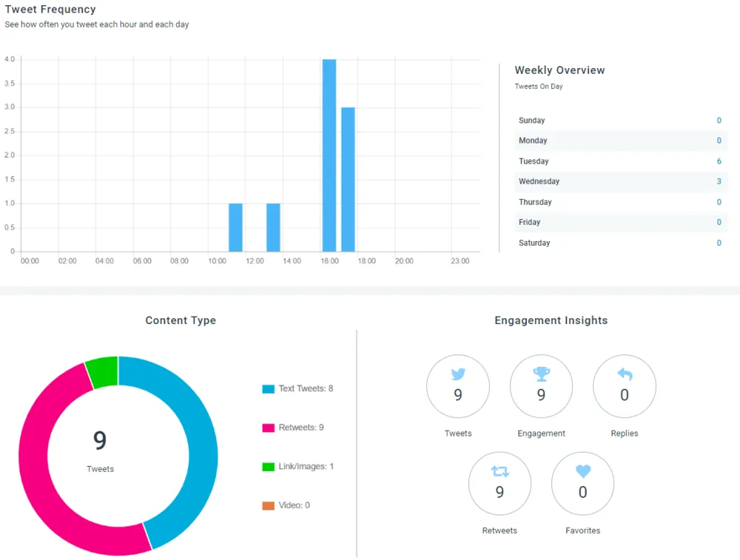Viewport: 740px width, 560px height.
Task: Click the 4.0 y-axis label
Action: coord(10,59)
